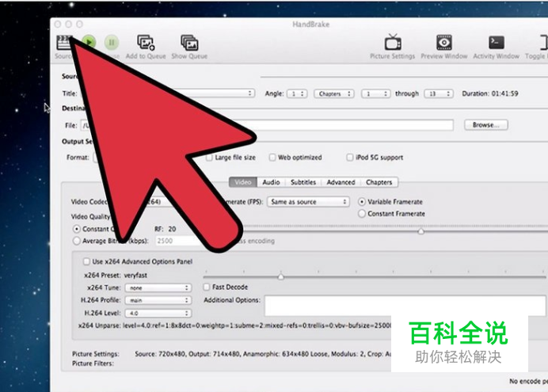The width and height of the screenshot is (548, 392).
Task: Open the H.264 Level dropdown
Action: point(158,313)
